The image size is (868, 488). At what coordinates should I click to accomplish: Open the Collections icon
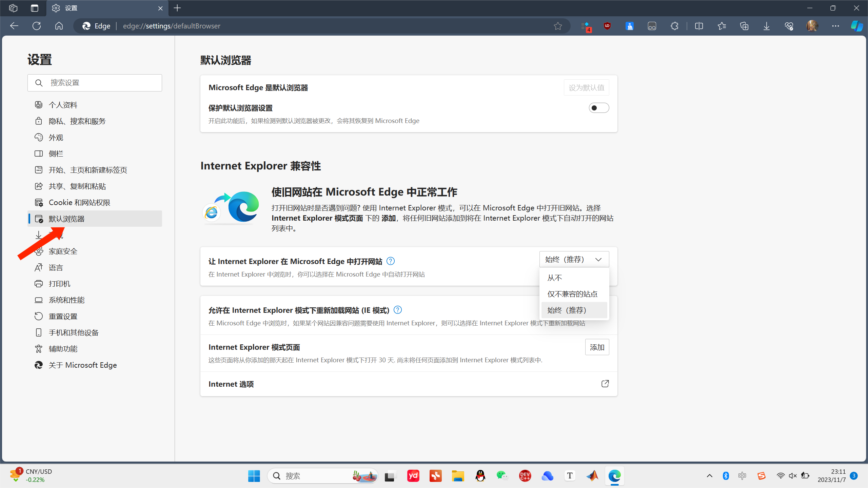(744, 26)
